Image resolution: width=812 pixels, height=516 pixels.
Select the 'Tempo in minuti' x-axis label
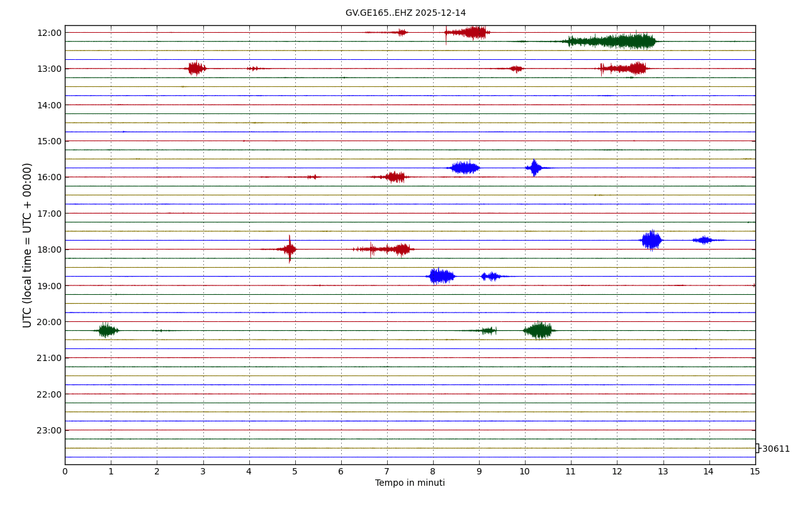[x=410, y=483]
